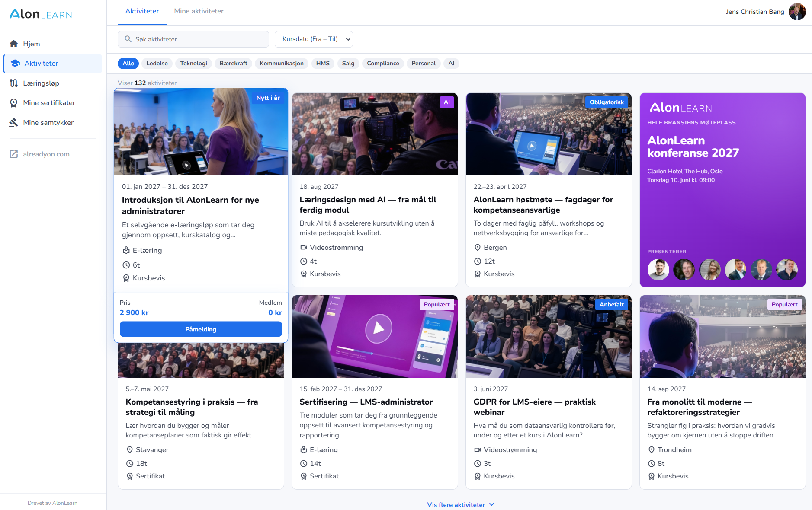Open the Læringsdesign med AI course title
The width and height of the screenshot is (812, 510).
point(368,205)
